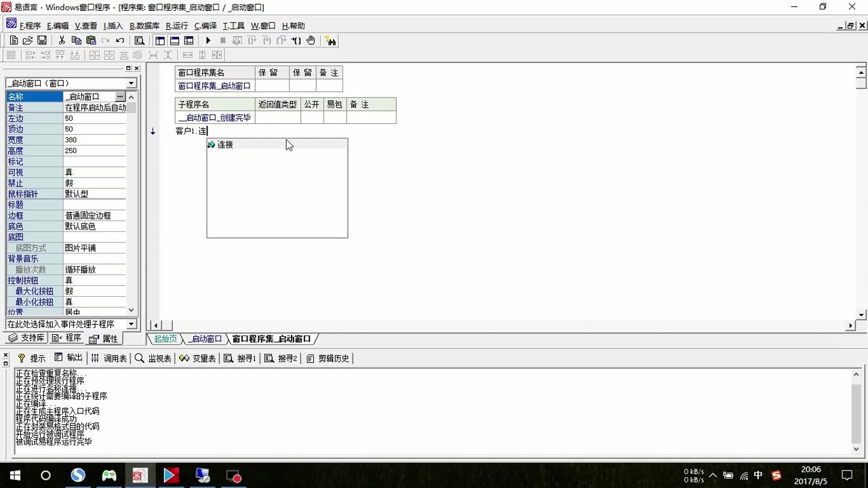Select the 窗口程序集_启动窗口 document tab
The image size is (868, 488).
click(271, 339)
